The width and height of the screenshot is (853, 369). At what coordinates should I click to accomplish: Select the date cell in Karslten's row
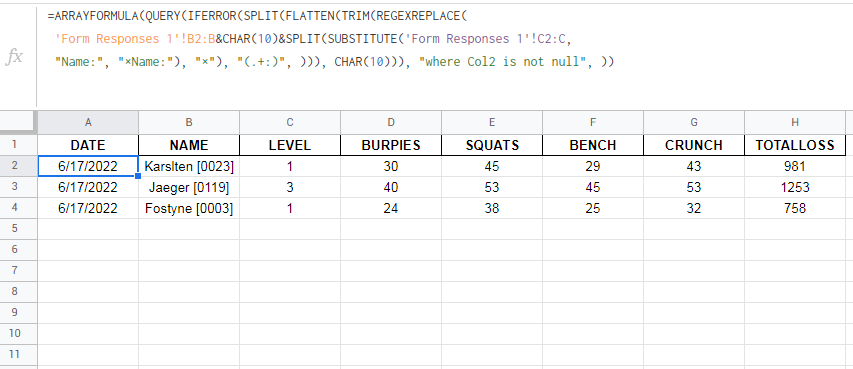click(88, 166)
